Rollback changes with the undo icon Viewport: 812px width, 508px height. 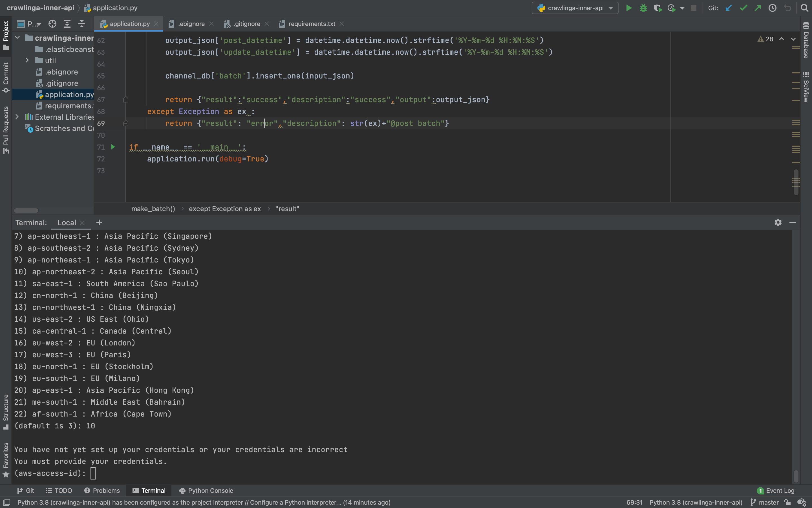[787, 8]
